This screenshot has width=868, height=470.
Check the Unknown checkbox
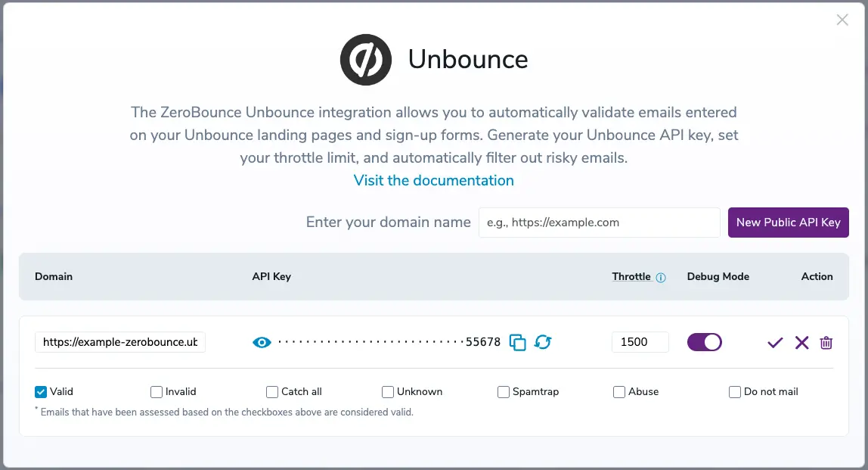(x=388, y=392)
